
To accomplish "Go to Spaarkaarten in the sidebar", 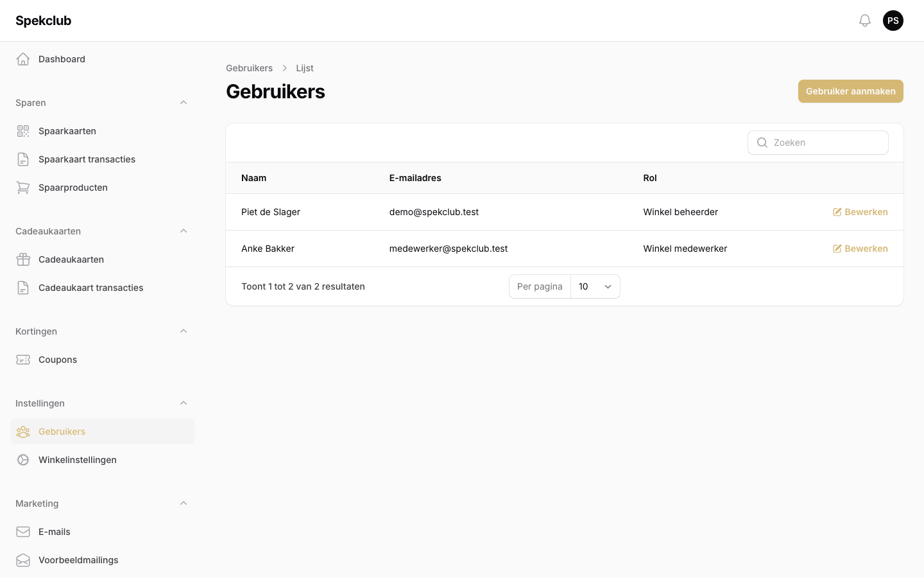I will click(x=103, y=131).
